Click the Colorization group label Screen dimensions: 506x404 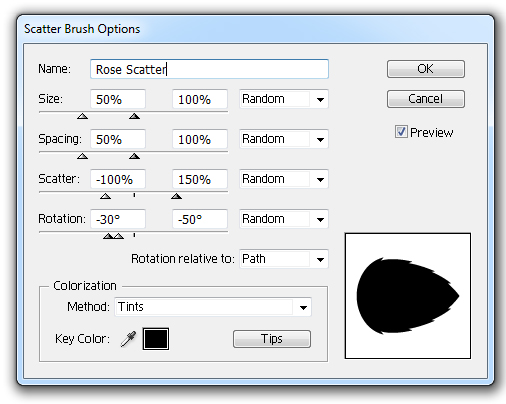pos(85,286)
